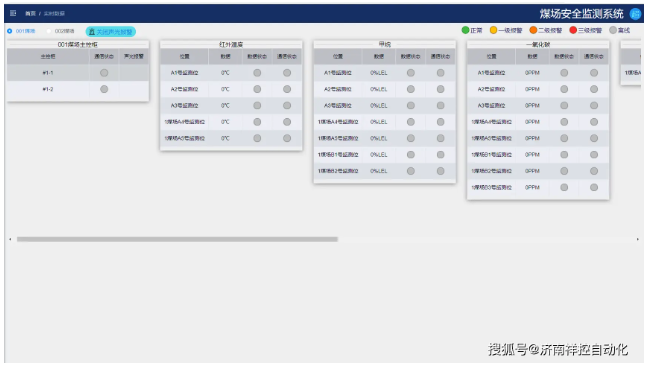Click communication status dot for cabinet #1-1
The width and height of the screenshot is (652, 372).
click(104, 73)
